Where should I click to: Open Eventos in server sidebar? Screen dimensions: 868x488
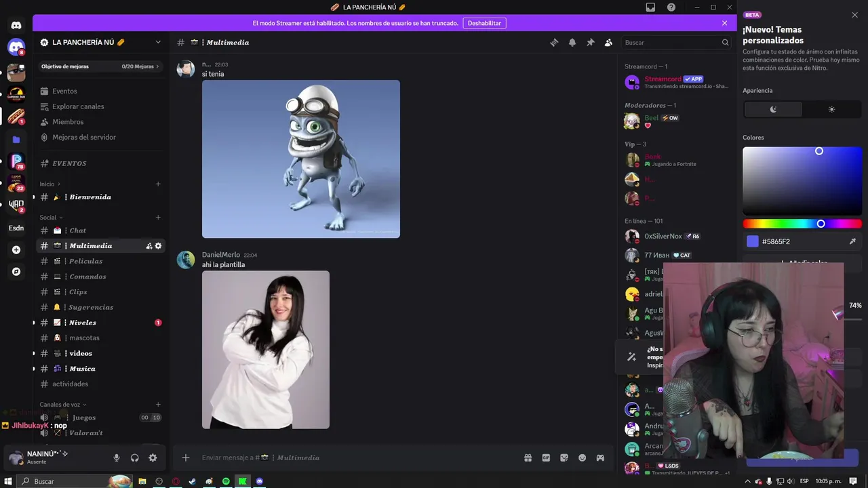click(x=100, y=91)
